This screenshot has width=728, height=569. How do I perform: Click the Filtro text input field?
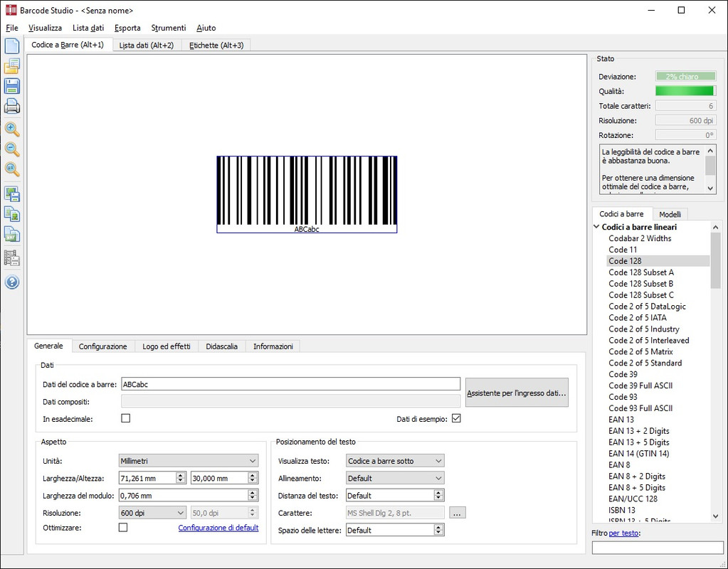pos(658,548)
